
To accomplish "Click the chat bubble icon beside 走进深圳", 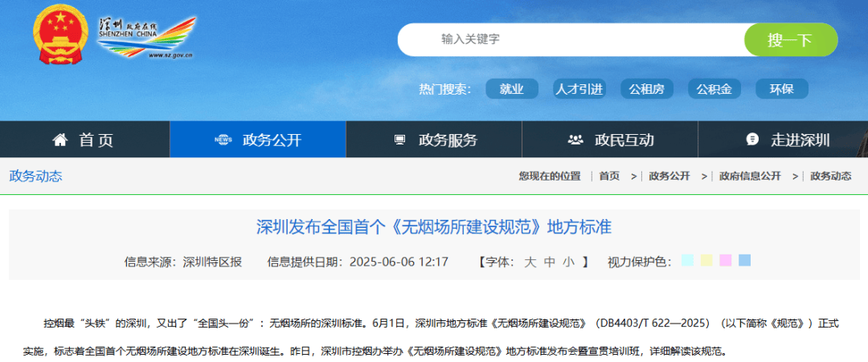I will [x=752, y=140].
